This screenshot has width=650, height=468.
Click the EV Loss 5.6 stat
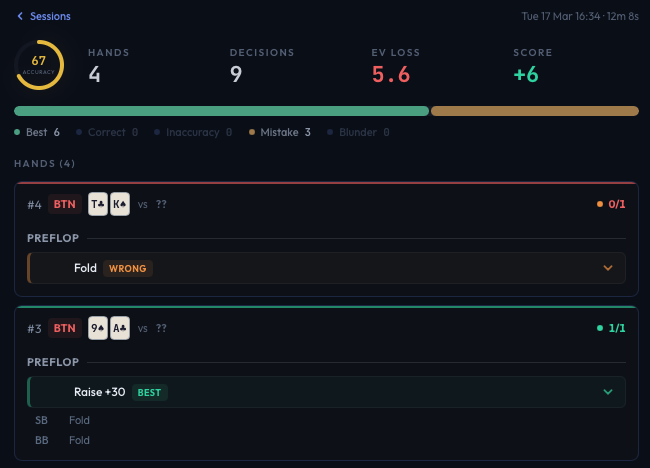398,66
